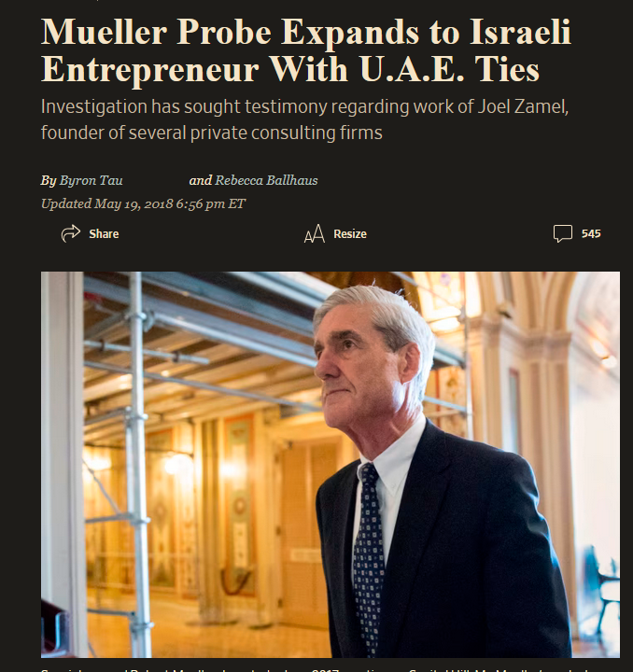This screenshot has width=633, height=672.
Task: Click "U.A.E. Ties" in the headline
Action: click(449, 69)
